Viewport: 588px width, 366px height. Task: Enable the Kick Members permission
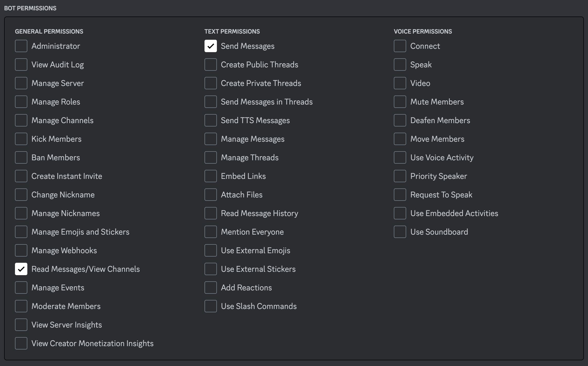tap(21, 139)
